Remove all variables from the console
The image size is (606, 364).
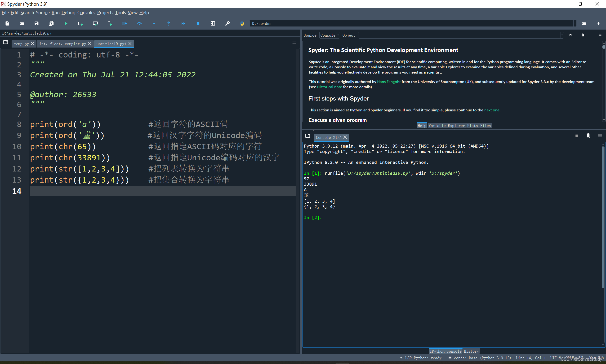(x=588, y=136)
